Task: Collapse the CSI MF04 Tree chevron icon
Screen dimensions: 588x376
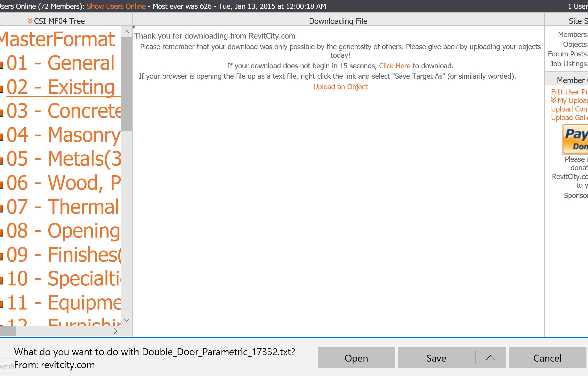Action: pyautogui.click(x=30, y=21)
